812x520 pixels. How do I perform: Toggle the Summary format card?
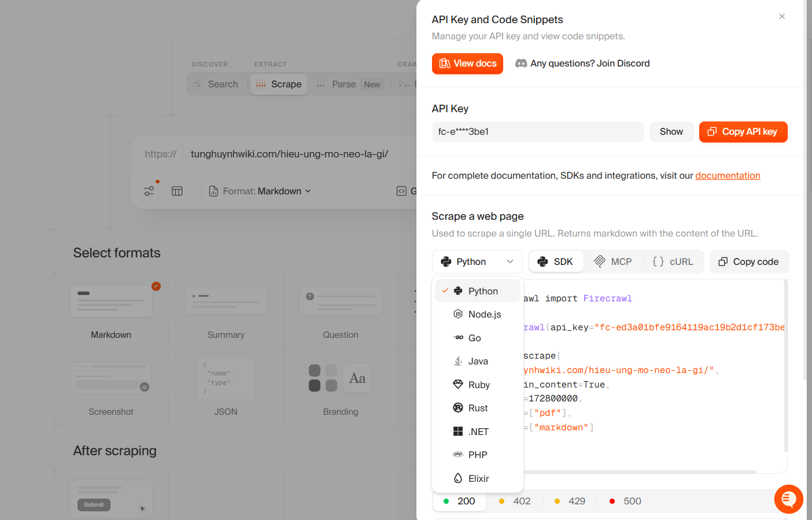pos(226,311)
